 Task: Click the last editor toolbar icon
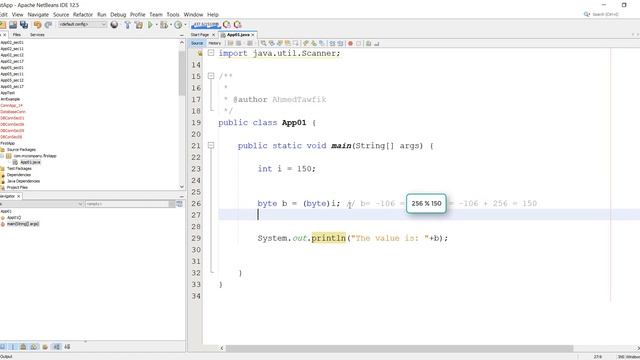[376, 43]
